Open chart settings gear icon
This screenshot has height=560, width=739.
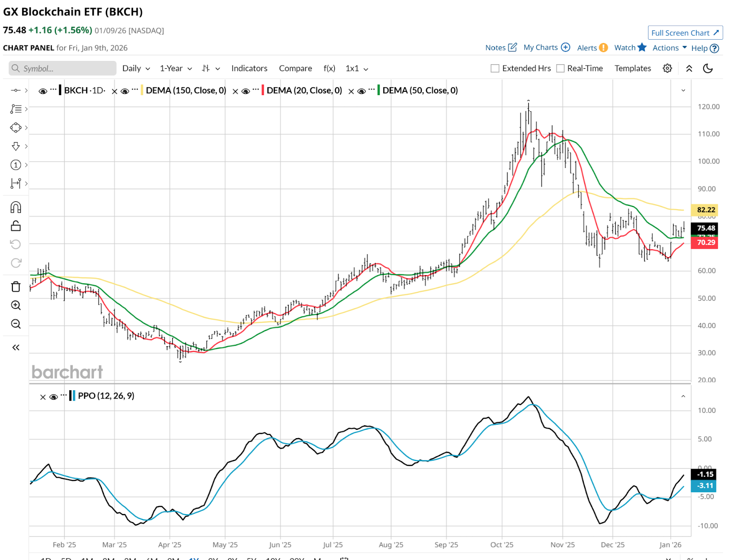[x=667, y=68]
